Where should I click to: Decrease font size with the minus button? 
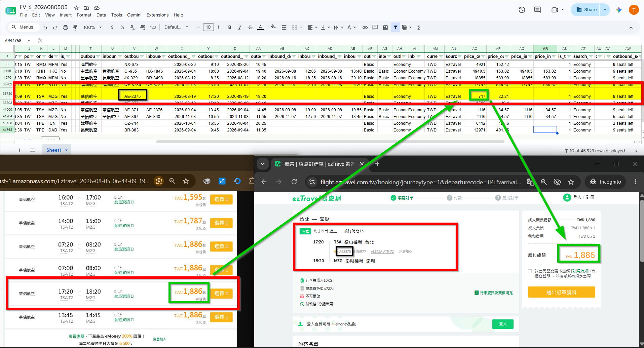198,27
